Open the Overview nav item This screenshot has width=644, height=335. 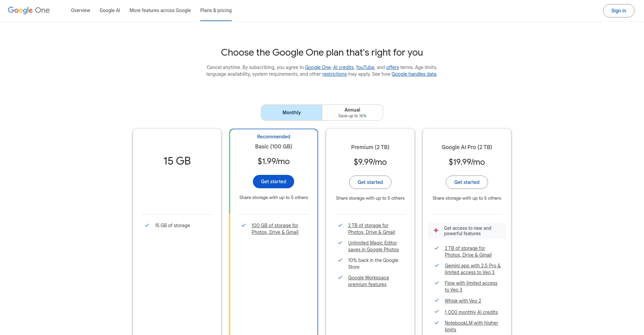point(80,10)
